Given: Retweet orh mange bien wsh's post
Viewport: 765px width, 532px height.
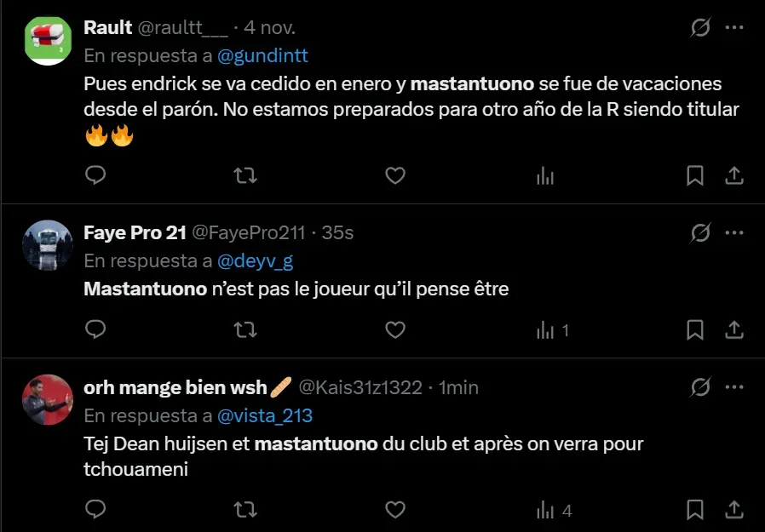Looking at the screenshot, I should coord(244,510).
